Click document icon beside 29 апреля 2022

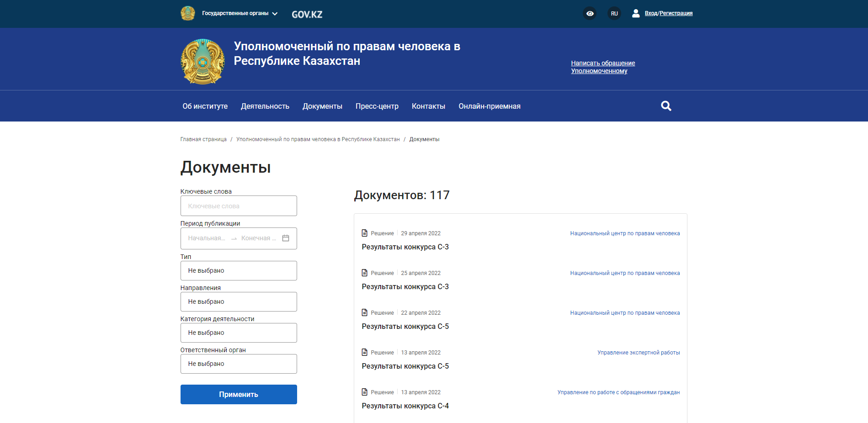click(365, 233)
